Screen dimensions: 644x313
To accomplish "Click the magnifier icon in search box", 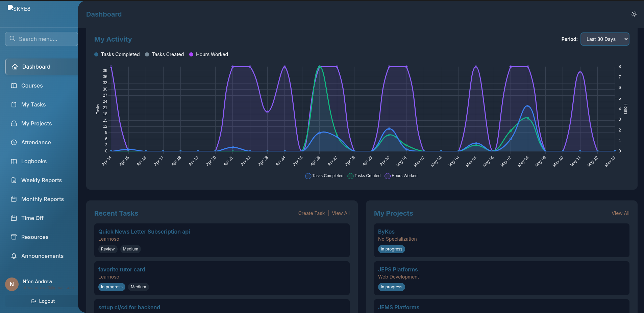I will pos(13,39).
